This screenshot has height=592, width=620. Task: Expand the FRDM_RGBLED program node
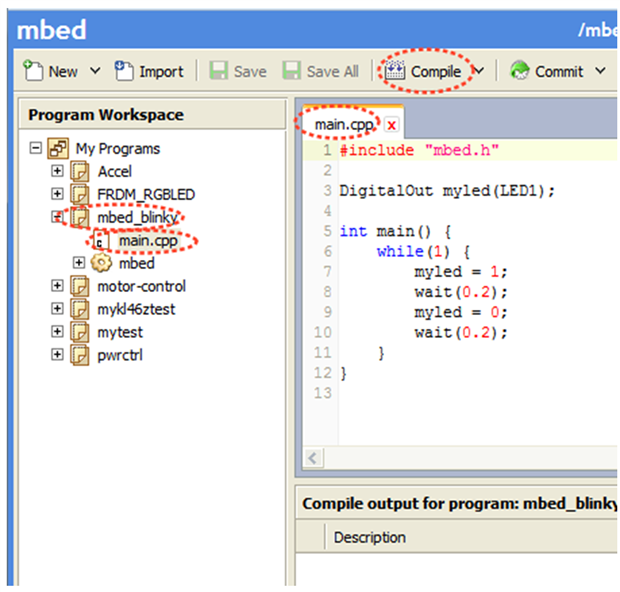coord(57,194)
